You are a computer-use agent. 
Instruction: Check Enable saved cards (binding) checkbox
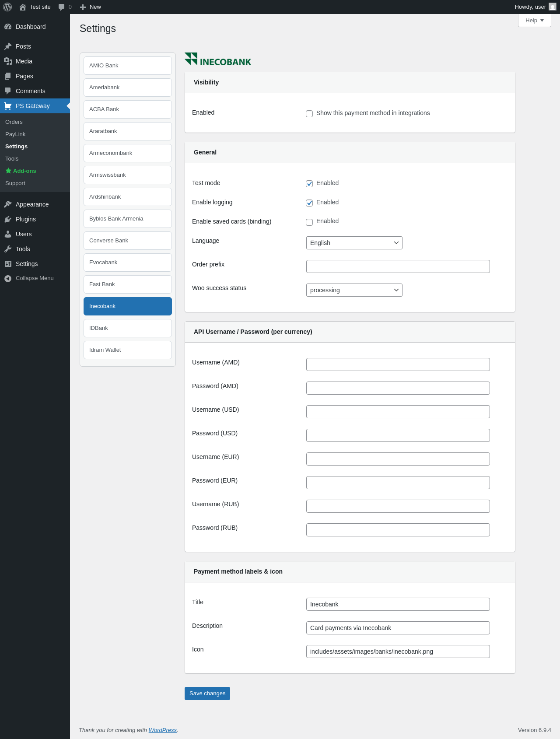309,222
